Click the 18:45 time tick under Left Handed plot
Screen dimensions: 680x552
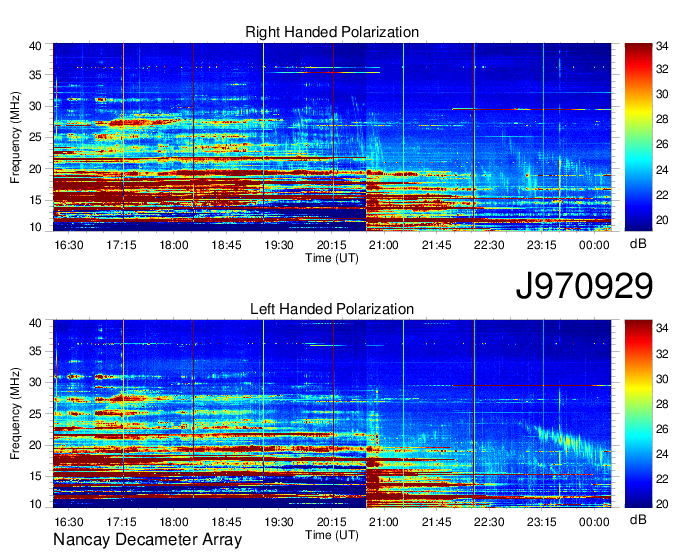coord(226,522)
